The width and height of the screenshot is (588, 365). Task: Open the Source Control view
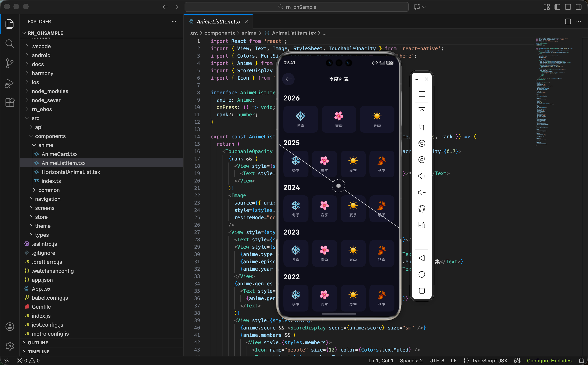(x=9, y=63)
